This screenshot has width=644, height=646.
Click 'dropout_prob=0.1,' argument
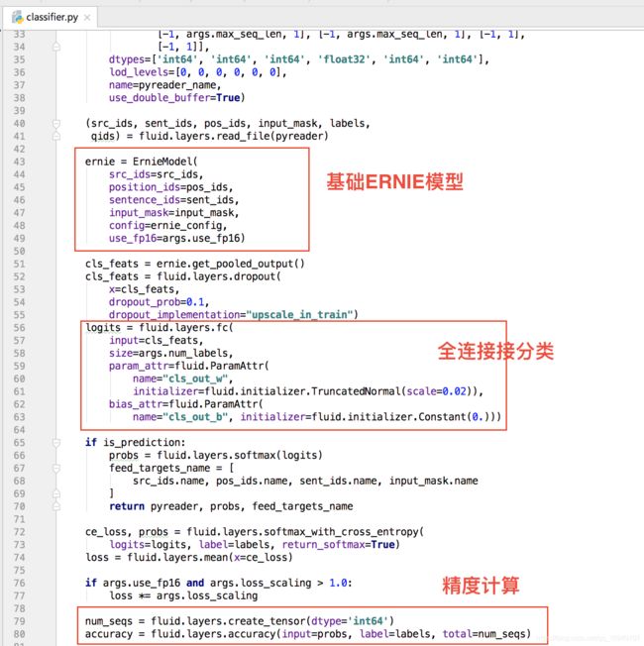(x=160, y=302)
